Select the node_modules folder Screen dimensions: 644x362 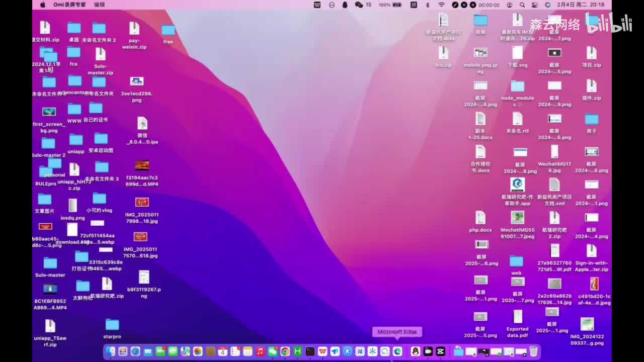[517, 93]
